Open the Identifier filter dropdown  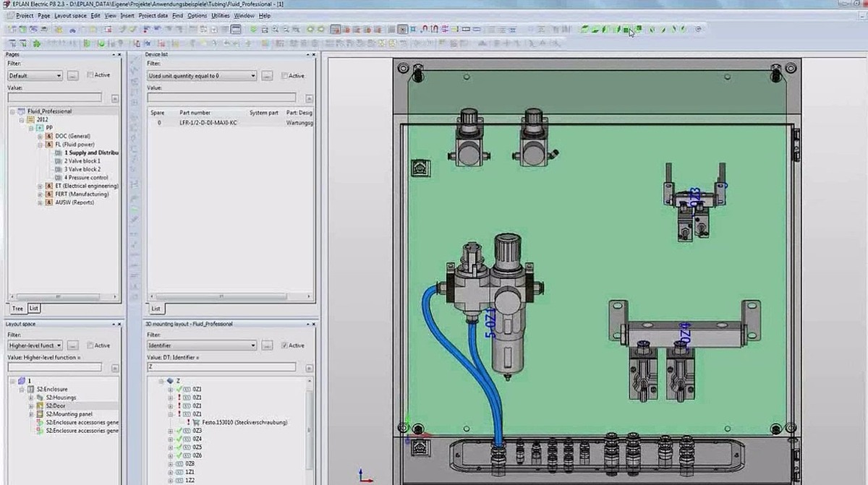pyautogui.click(x=252, y=346)
